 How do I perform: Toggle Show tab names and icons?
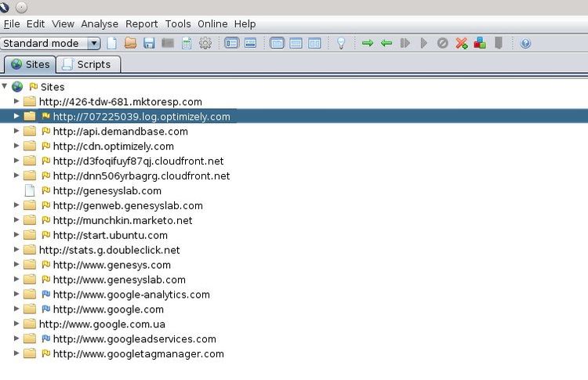[x=232, y=43]
